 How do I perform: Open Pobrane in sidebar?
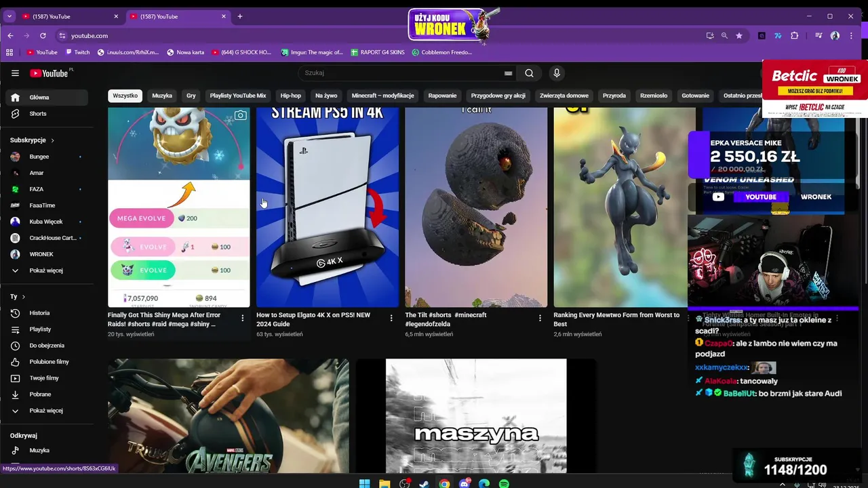[x=46, y=394]
